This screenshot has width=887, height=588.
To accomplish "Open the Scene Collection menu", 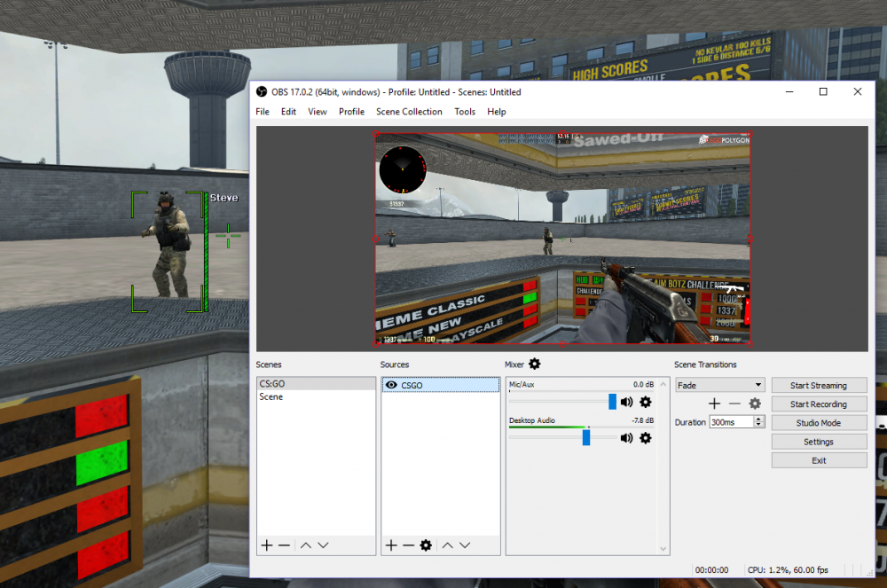I will pos(409,112).
